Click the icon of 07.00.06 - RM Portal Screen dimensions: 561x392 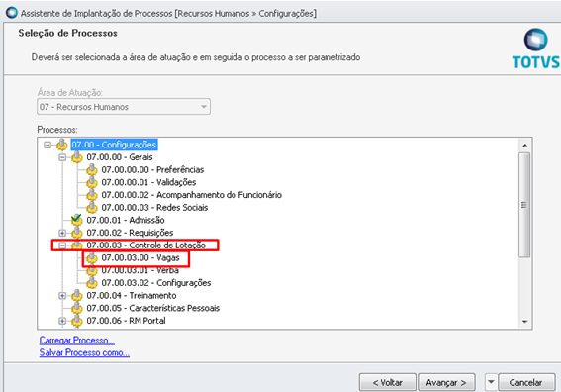pyautogui.click(x=77, y=321)
